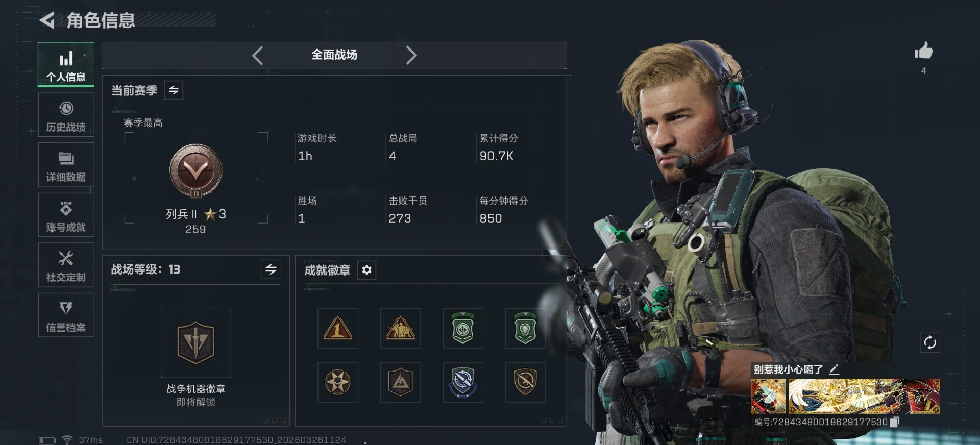Select the 战争机器徽章 emblem
The image size is (980, 445).
pos(195,342)
